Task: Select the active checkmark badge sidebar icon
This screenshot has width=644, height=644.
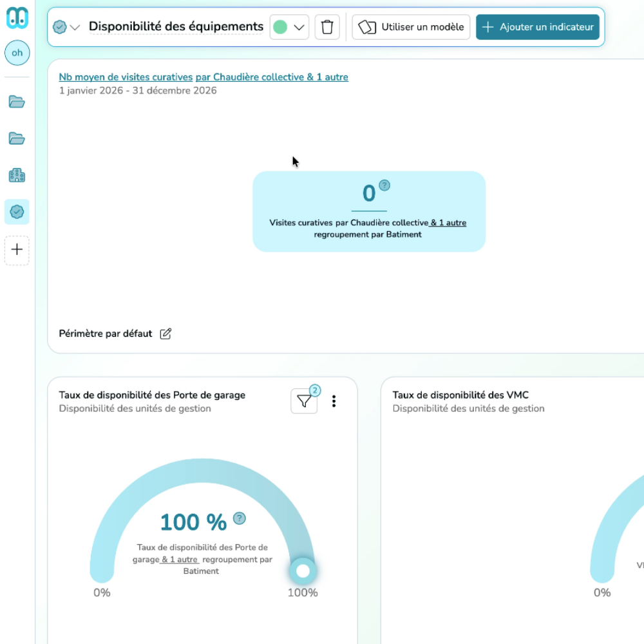Action: [x=17, y=212]
